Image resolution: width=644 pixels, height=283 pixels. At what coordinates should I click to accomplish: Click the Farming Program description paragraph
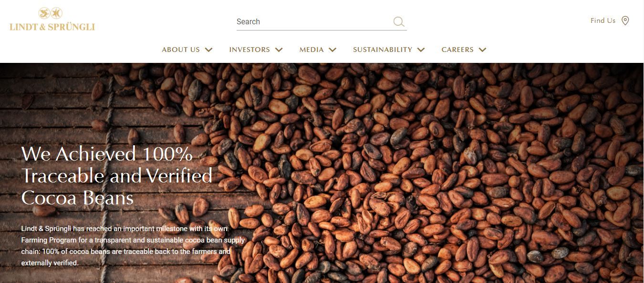tap(133, 246)
